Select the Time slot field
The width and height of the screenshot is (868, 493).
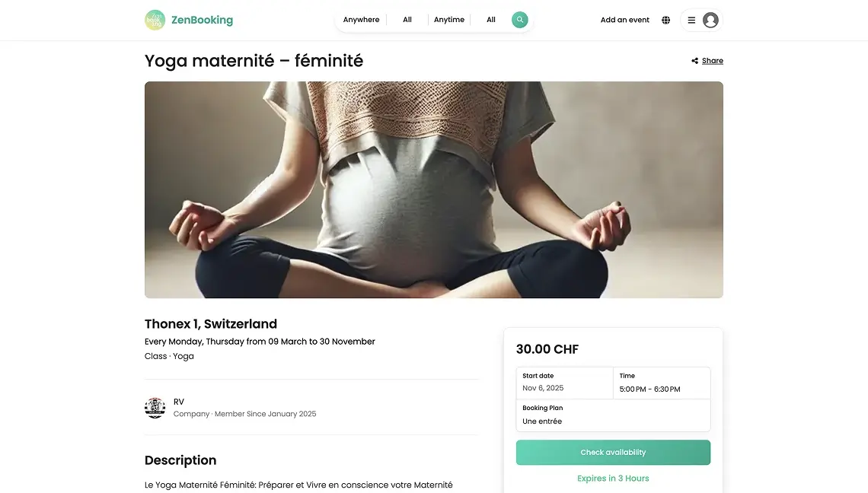(662, 383)
